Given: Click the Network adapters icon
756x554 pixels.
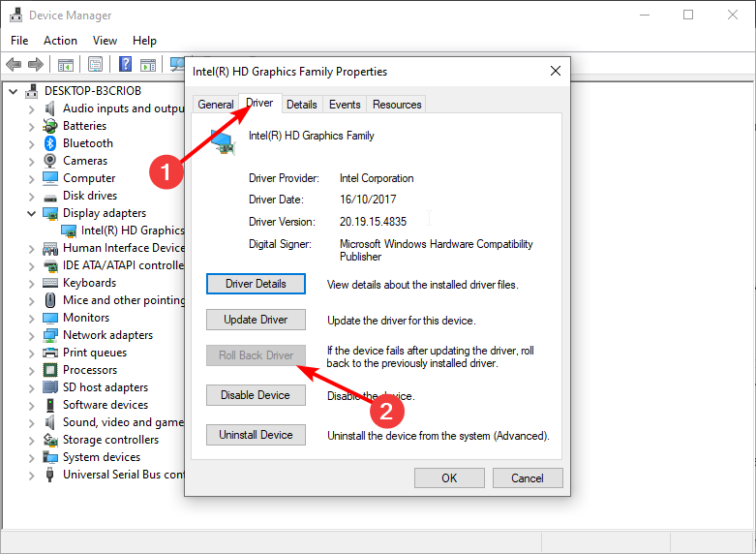Looking at the screenshot, I should (50, 335).
